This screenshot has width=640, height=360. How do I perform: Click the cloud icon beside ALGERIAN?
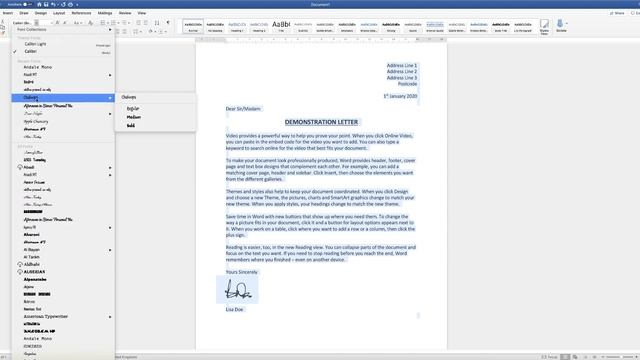(x=20, y=272)
